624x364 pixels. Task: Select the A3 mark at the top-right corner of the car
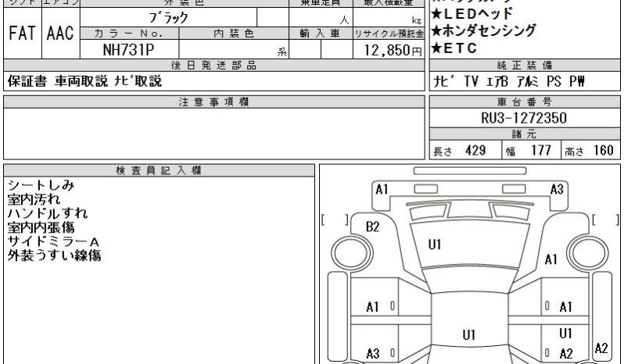558,189
